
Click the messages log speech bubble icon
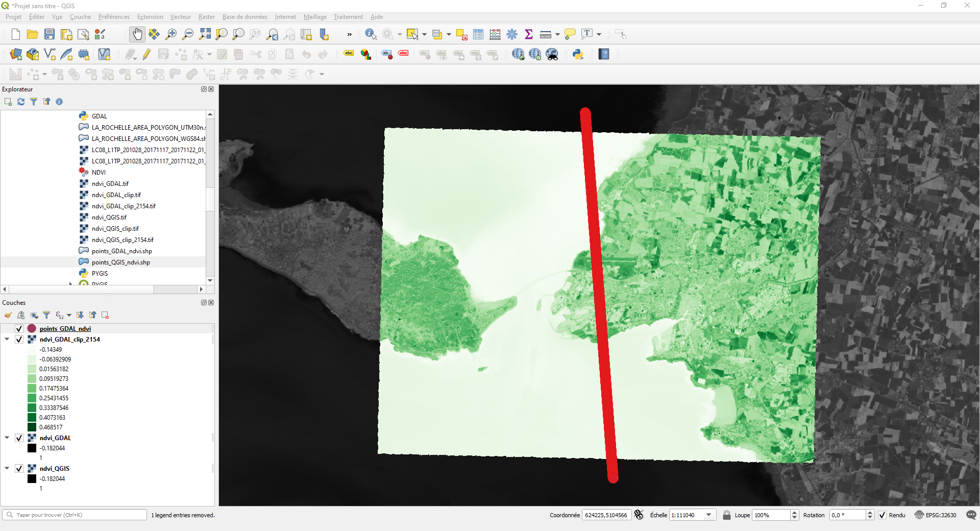971,515
